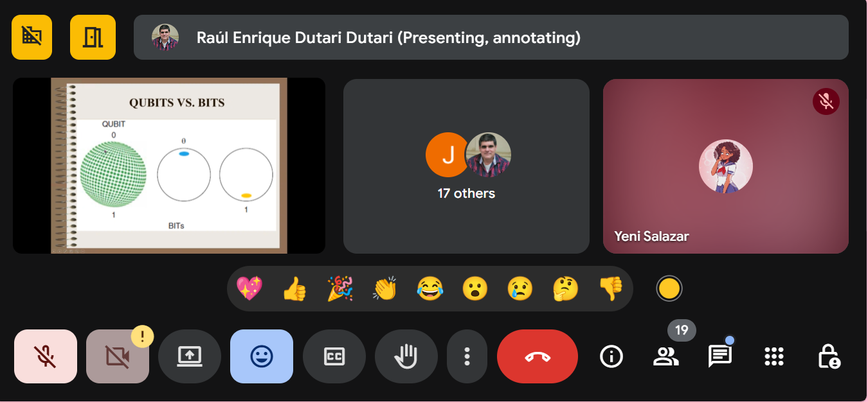Viewport: 868px width, 402px height.
Task: Show the people list with 19 participants
Action: pos(665,356)
